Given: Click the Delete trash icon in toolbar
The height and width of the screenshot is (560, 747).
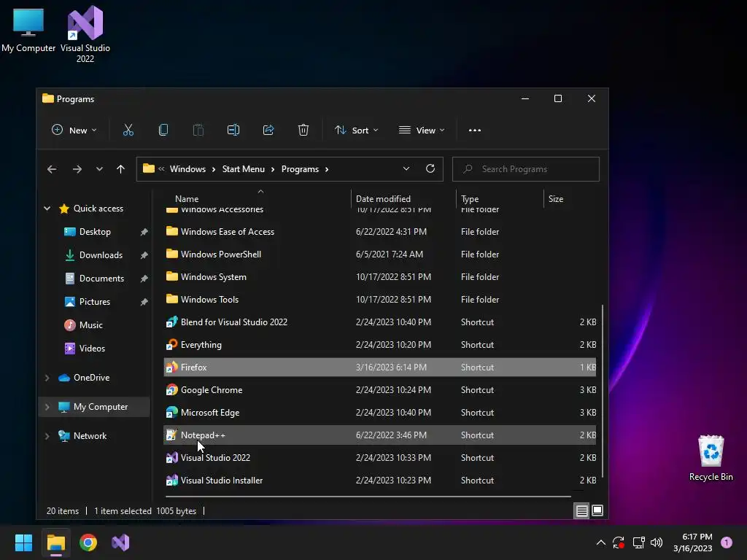Looking at the screenshot, I should (x=303, y=130).
